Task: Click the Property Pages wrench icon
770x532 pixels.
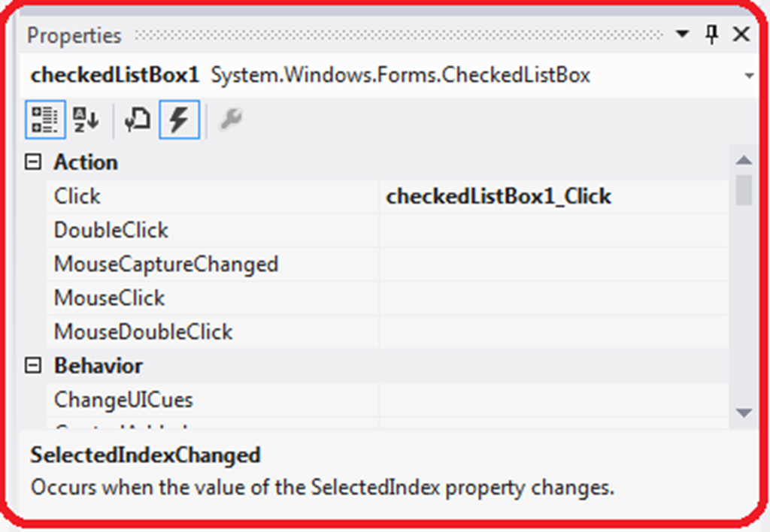Action: (x=230, y=119)
